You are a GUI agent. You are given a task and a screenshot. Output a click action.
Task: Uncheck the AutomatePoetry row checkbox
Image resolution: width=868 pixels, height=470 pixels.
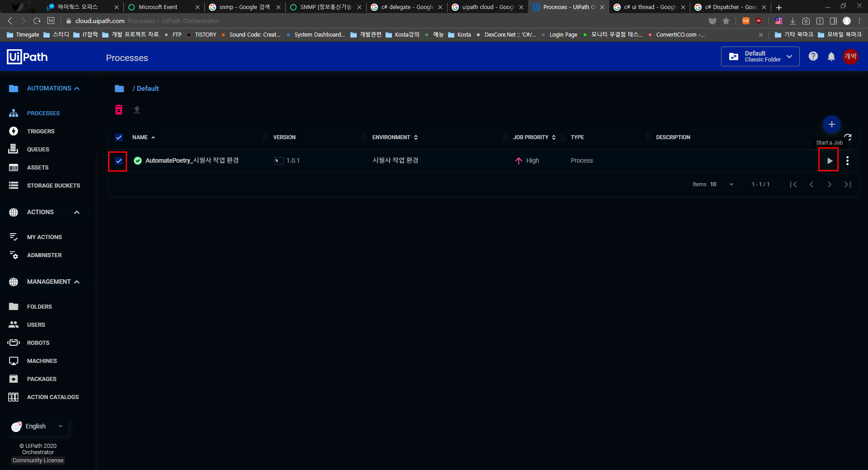pyautogui.click(x=119, y=161)
